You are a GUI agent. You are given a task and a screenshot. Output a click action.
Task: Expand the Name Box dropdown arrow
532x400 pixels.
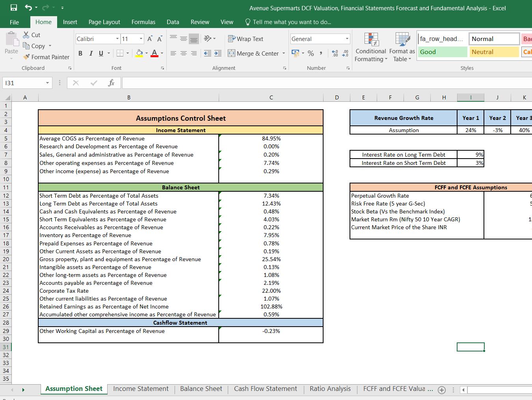[47, 83]
